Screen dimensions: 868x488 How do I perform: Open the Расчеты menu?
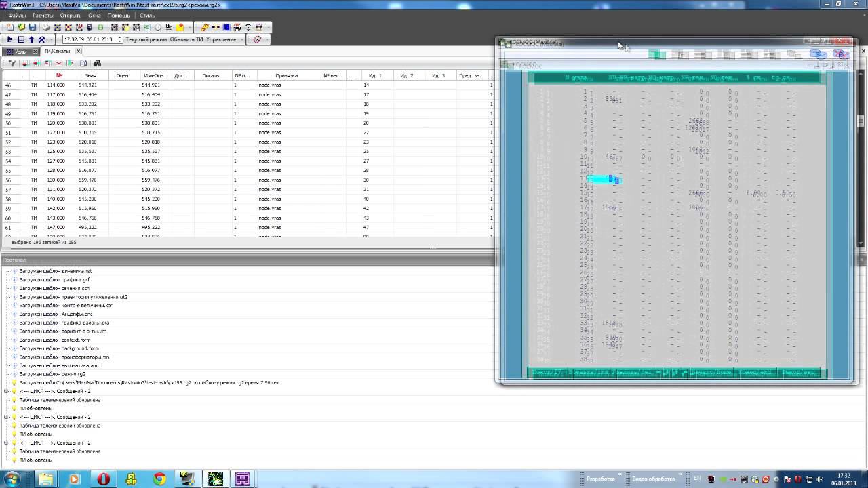[x=43, y=15]
